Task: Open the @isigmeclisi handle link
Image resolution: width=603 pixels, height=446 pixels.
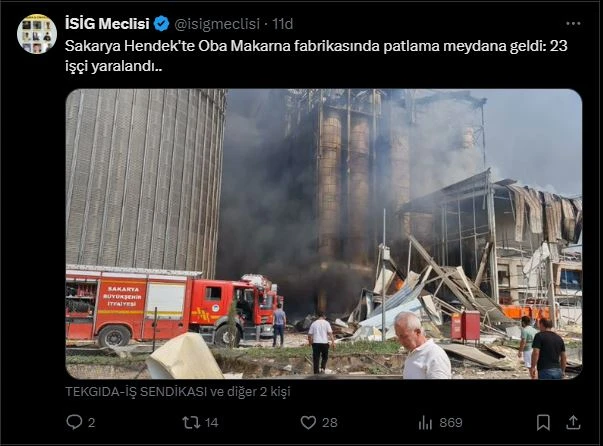Action: (217, 24)
